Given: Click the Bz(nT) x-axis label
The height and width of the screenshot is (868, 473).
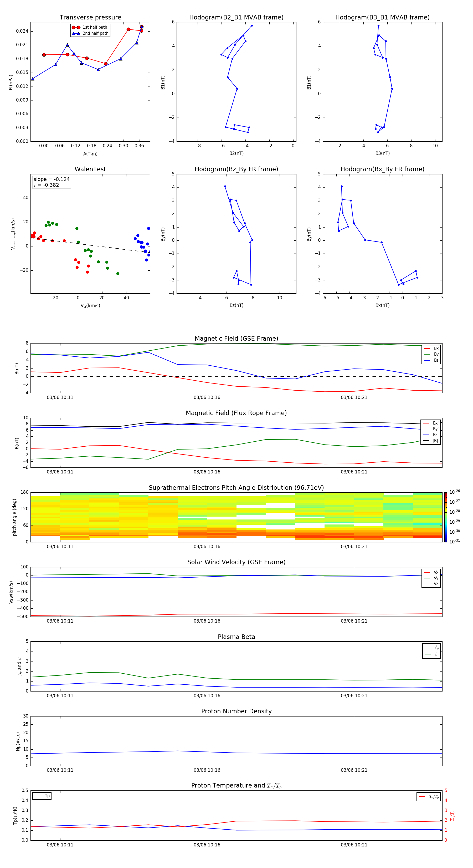Looking at the screenshot, I should [236, 305].
